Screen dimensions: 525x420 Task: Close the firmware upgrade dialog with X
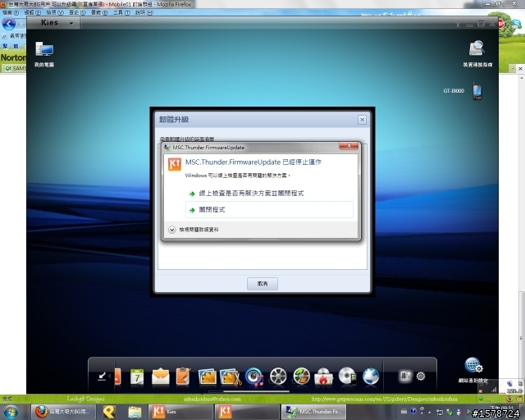[x=362, y=120]
